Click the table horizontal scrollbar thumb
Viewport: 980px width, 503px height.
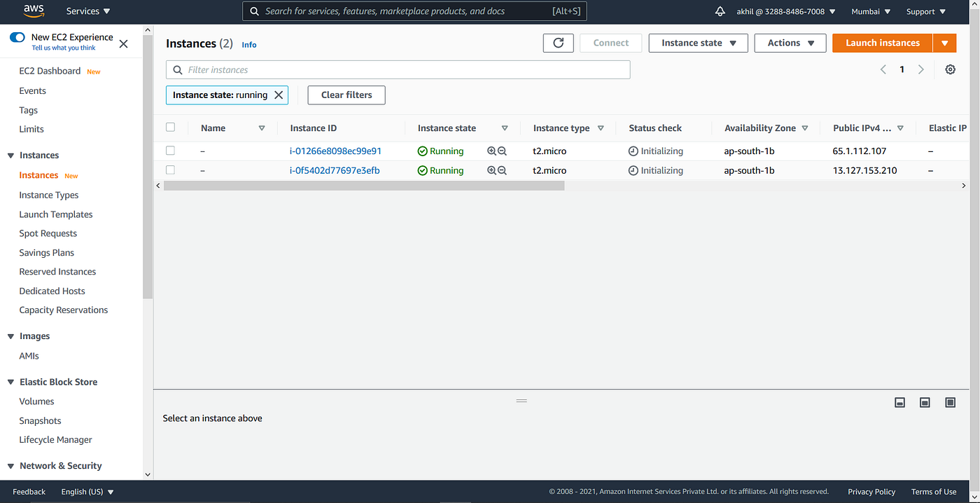pyautogui.click(x=363, y=186)
